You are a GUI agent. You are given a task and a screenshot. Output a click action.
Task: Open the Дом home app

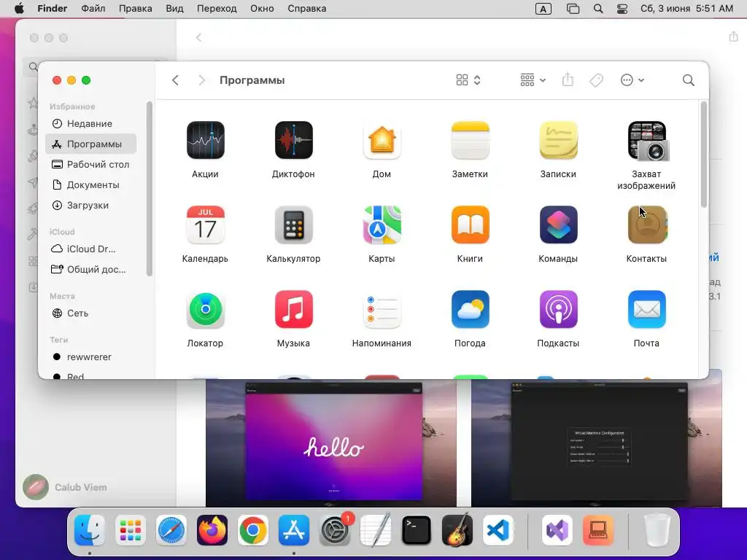coord(382,140)
